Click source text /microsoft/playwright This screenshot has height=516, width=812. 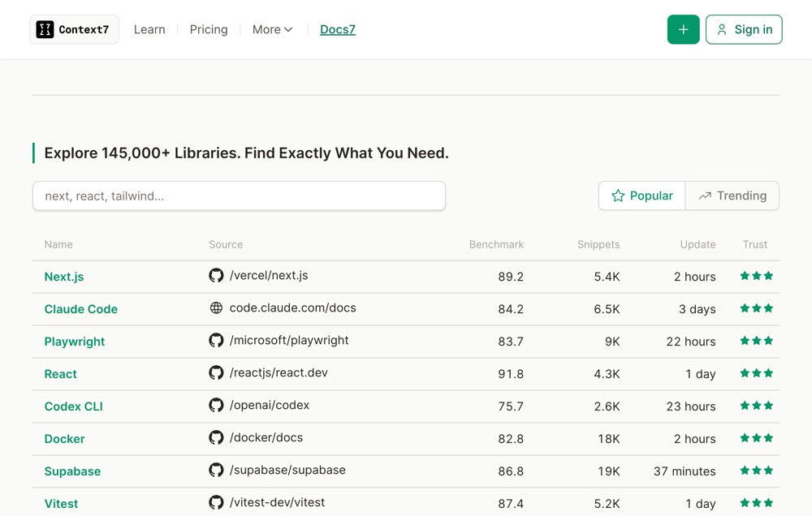pyautogui.click(x=289, y=340)
